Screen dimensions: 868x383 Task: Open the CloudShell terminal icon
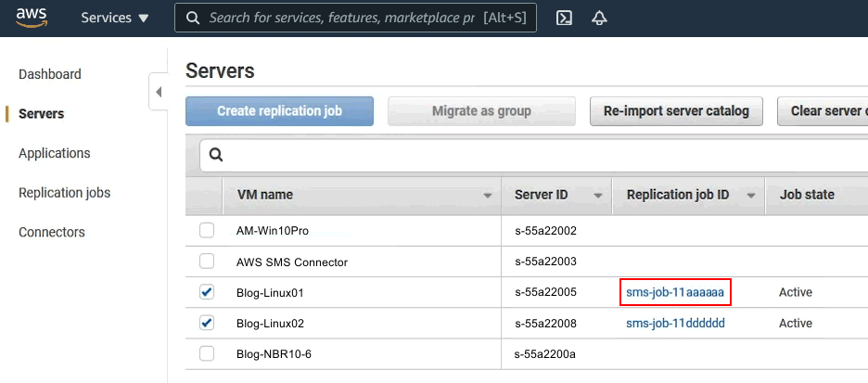click(x=564, y=18)
